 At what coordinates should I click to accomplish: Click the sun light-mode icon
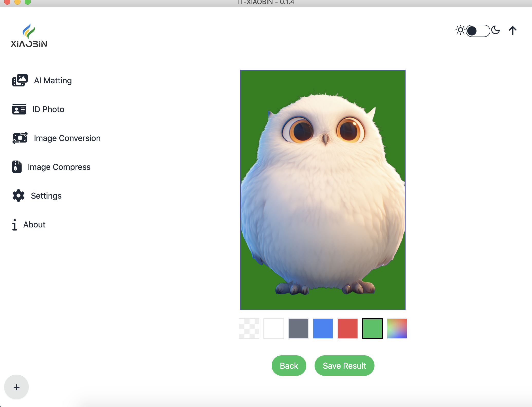point(460,30)
